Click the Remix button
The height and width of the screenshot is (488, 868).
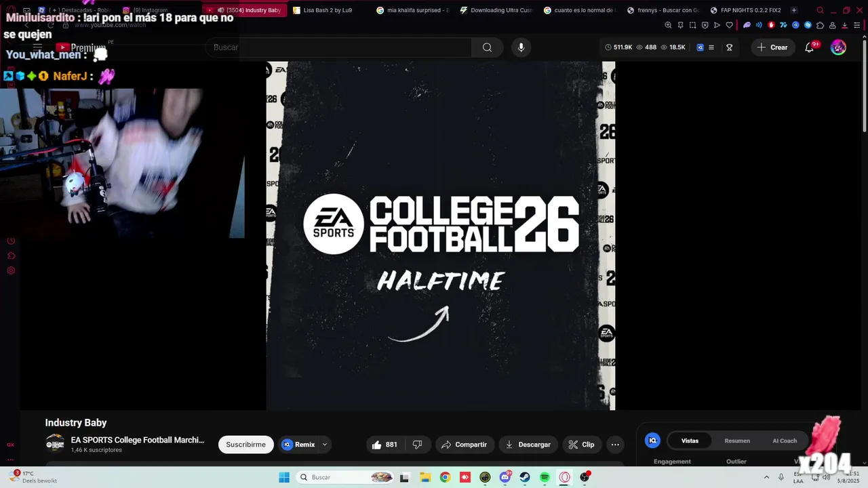coord(299,445)
